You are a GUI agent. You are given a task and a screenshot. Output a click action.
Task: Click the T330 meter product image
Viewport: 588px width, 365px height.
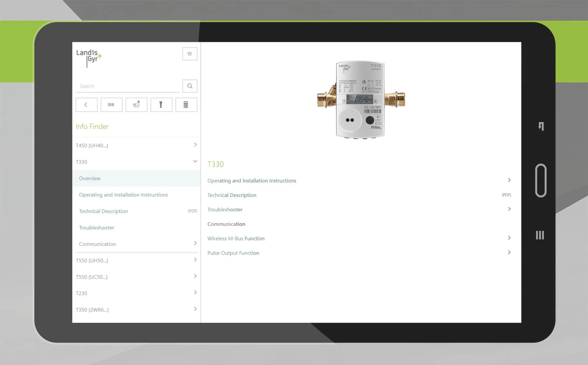pos(361,99)
